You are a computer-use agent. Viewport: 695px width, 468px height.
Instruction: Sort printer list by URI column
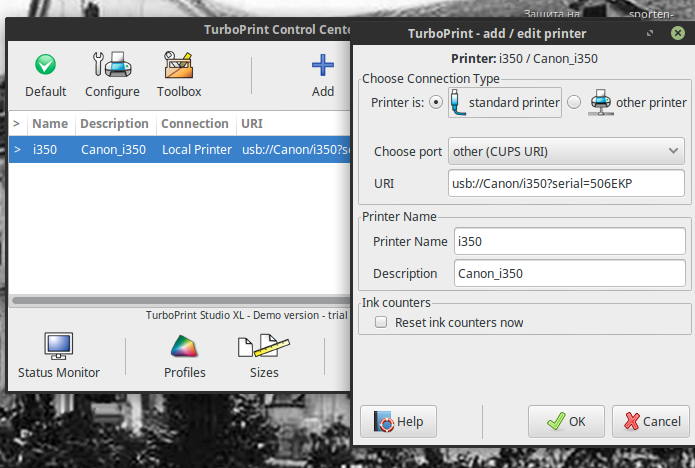pos(293,123)
